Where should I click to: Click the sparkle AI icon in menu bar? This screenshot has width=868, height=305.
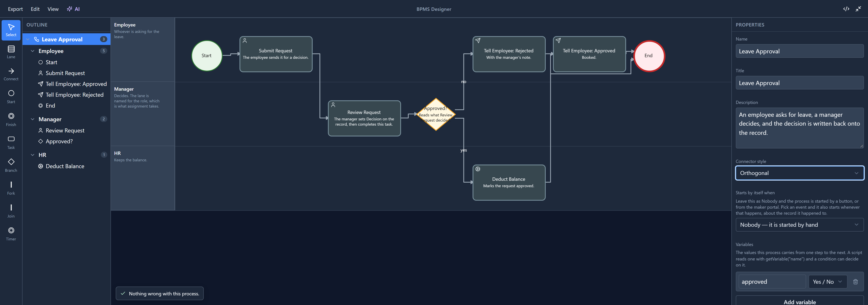(69, 9)
